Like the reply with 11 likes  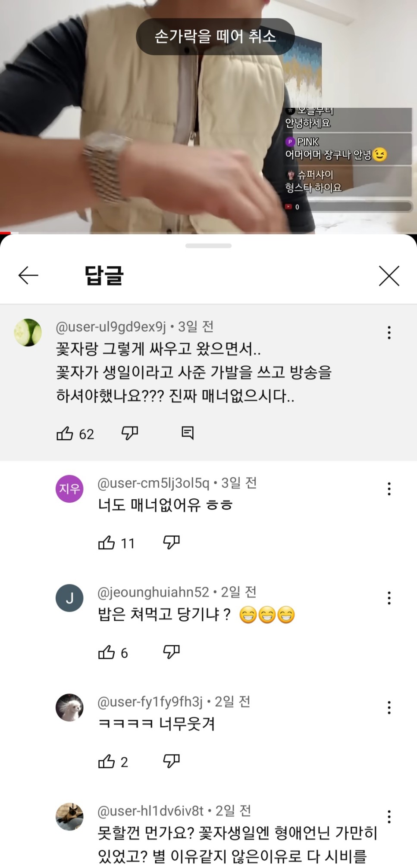tap(107, 543)
